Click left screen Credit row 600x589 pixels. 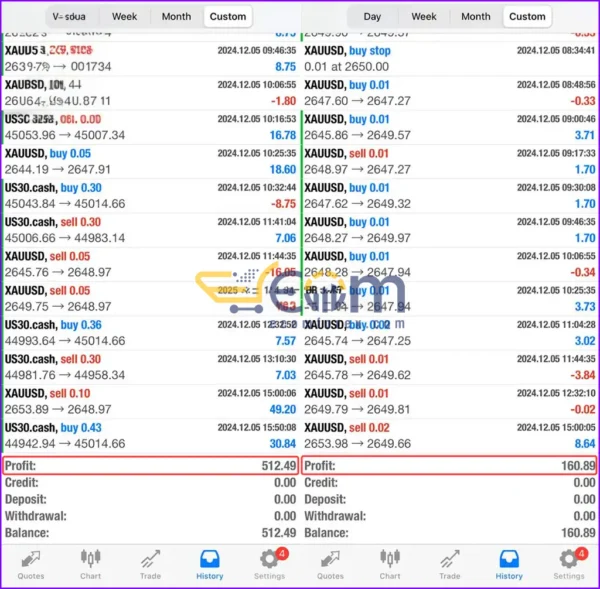click(x=150, y=482)
